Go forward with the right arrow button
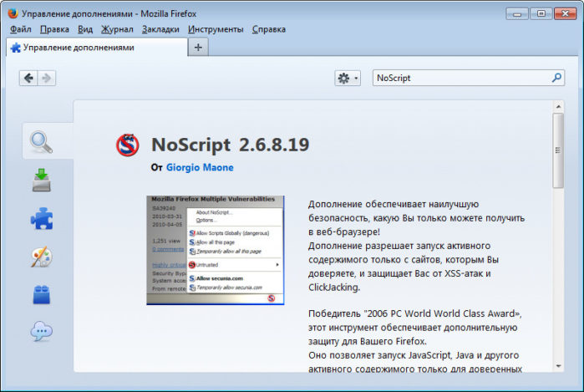This screenshot has width=584, height=392. 47,78
